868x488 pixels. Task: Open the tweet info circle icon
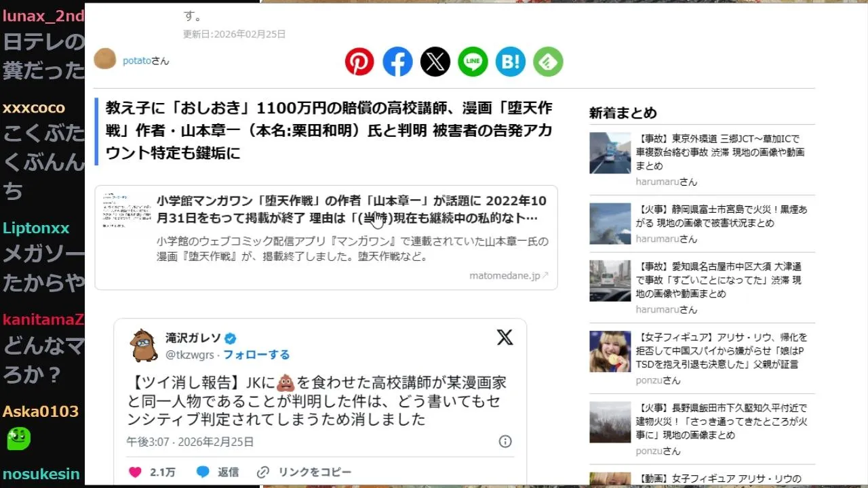tap(505, 441)
